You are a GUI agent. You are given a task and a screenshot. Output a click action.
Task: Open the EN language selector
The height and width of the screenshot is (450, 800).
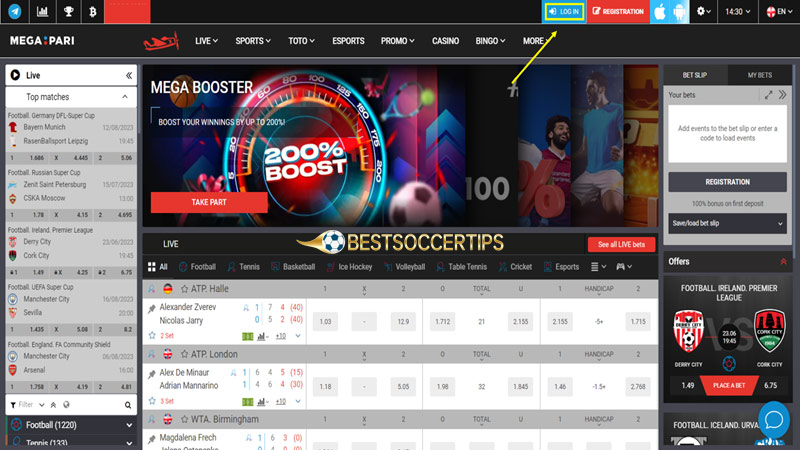779,11
